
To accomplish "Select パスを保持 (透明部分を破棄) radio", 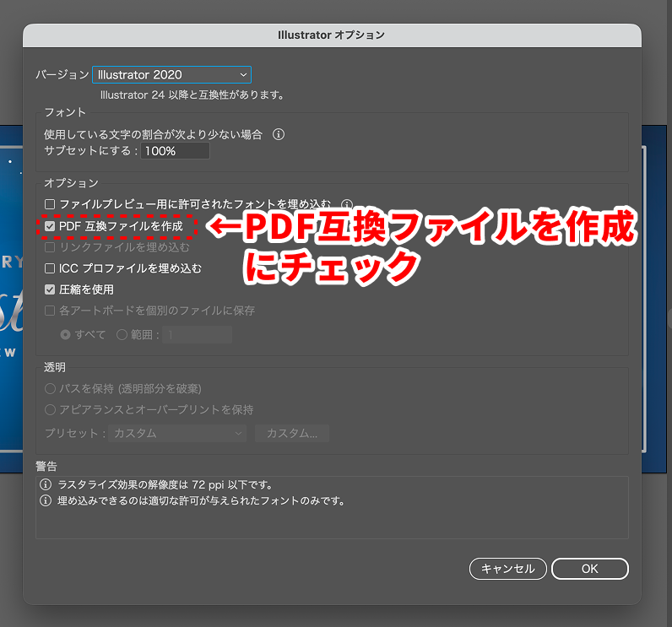I will pos(50,389).
